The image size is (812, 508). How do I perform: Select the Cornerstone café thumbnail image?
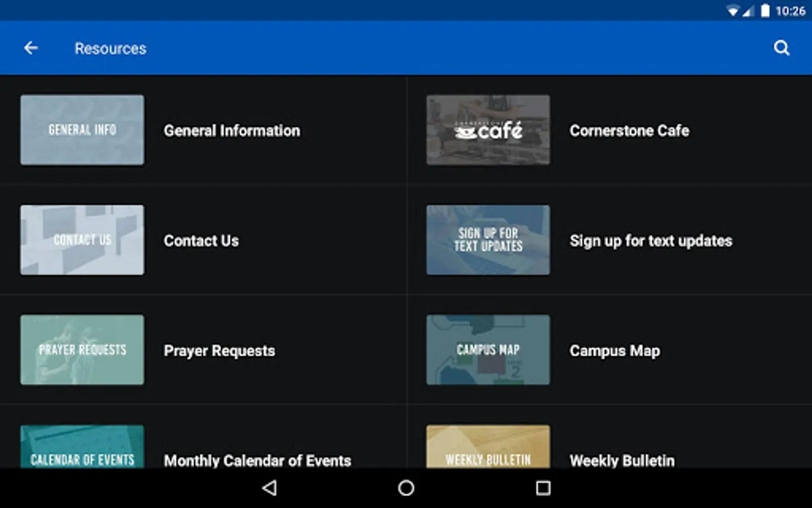pyautogui.click(x=488, y=130)
